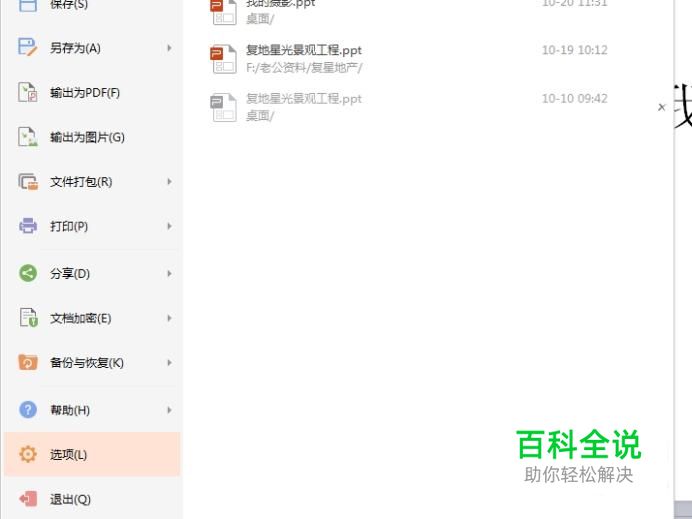Viewport: 692px width, 519px height.
Task: Open the 打印(P) menu entry
Action: click(x=92, y=226)
